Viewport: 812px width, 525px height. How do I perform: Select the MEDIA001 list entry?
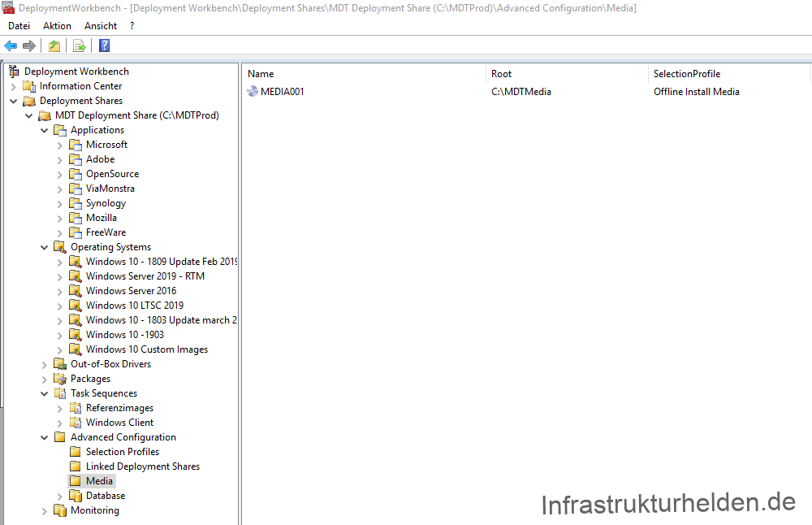click(x=283, y=92)
